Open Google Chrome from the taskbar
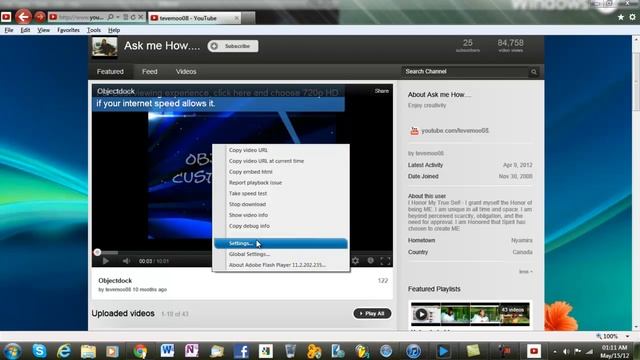The width and height of the screenshot is (640, 360). coord(140,351)
